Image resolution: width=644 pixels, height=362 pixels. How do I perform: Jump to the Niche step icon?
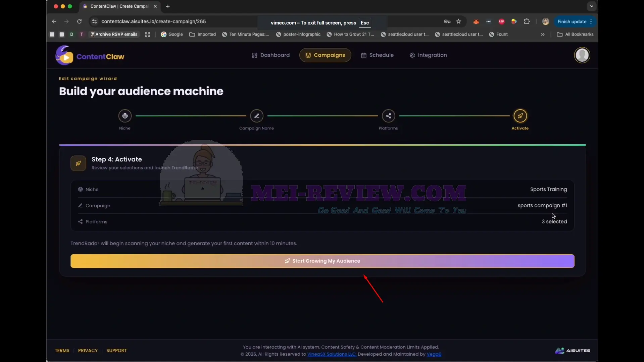click(125, 116)
